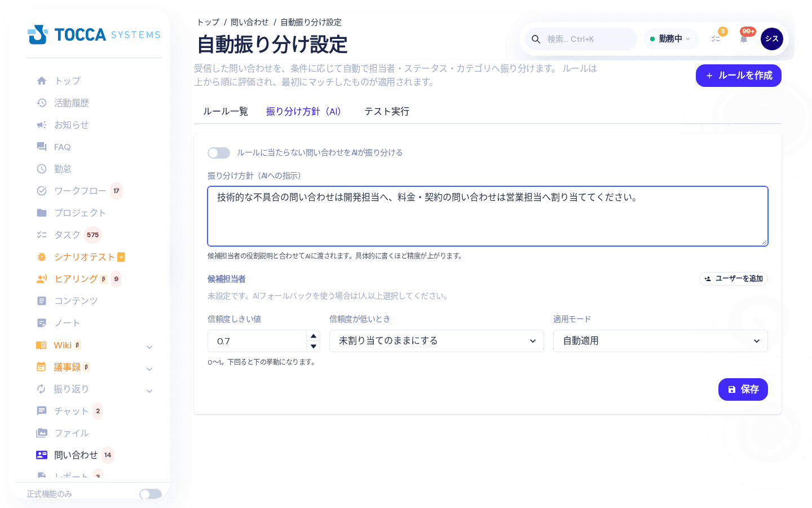The height and width of the screenshot is (508, 812).
Task: Open タスク checklist icon in sidebar
Action: (x=42, y=235)
